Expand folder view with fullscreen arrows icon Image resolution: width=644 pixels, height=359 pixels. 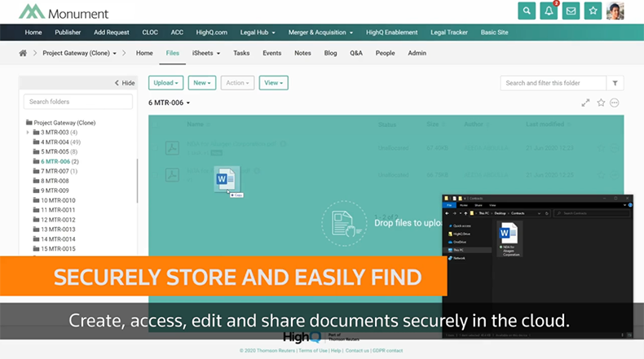coord(585,103)
